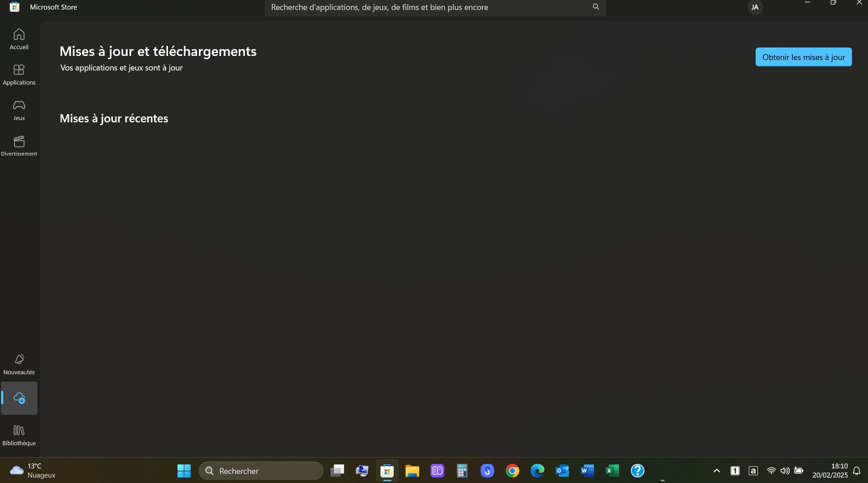The height and width of the screenshot is (483, 868).
Task: Click 'Vos applications et jeux sont à jour' text
Action: [122, 68]
